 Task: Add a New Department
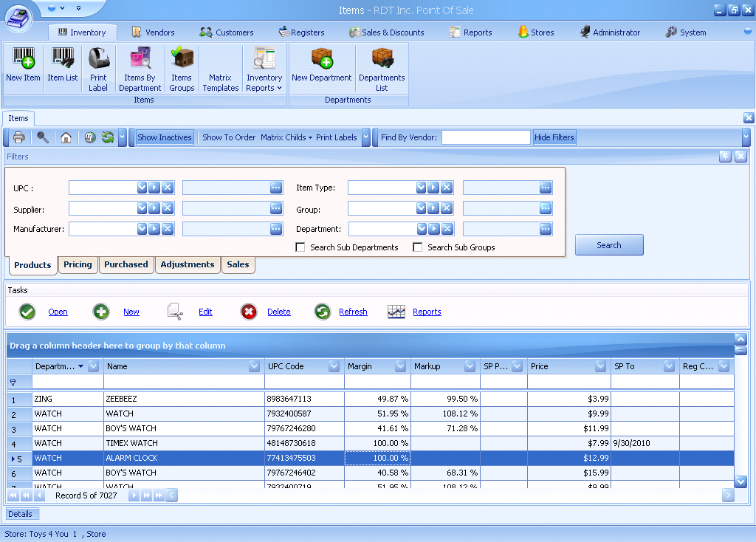321,68
